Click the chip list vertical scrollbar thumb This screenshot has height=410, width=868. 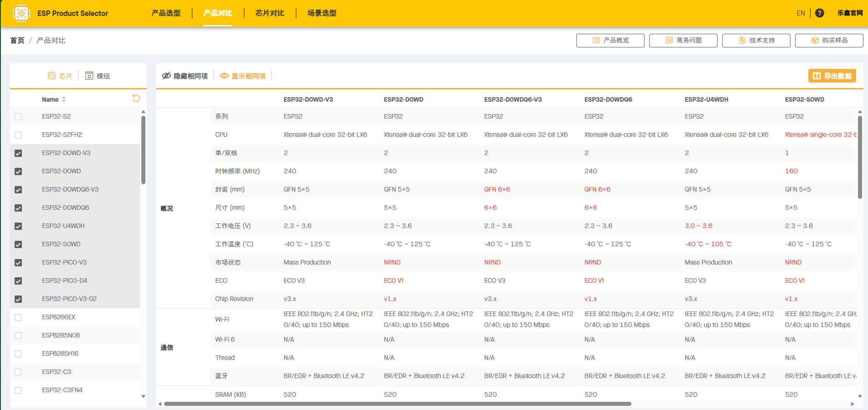[143, 150]
